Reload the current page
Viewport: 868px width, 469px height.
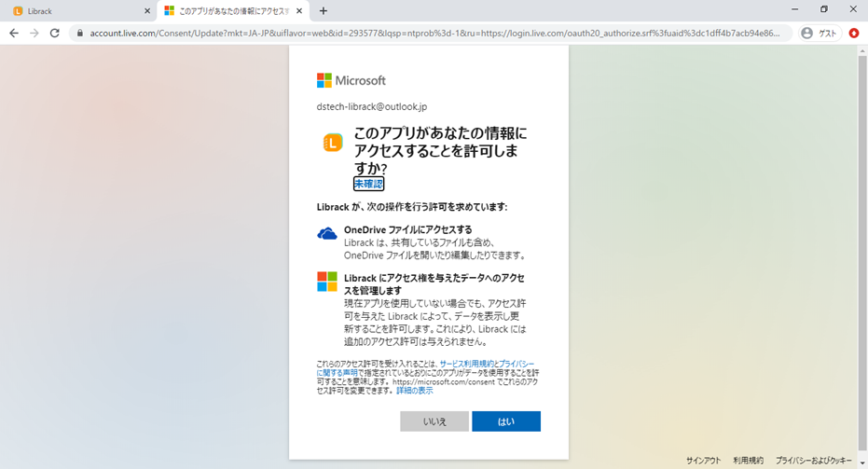[x=54, y=34]
